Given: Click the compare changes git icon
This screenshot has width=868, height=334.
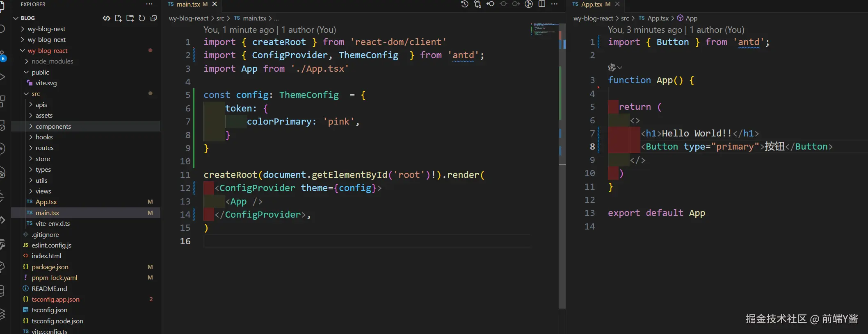Looking at the screenshot, I should (477, 4).
